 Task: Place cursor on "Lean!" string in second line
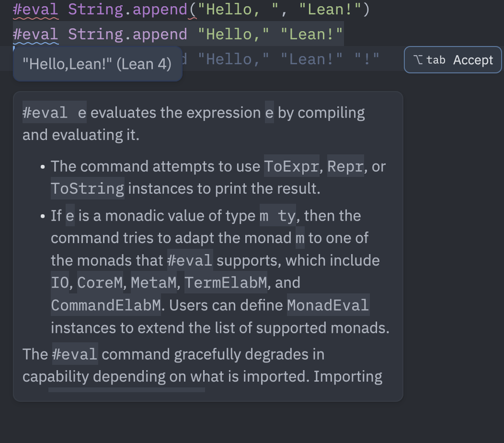[x=311, y=35]
